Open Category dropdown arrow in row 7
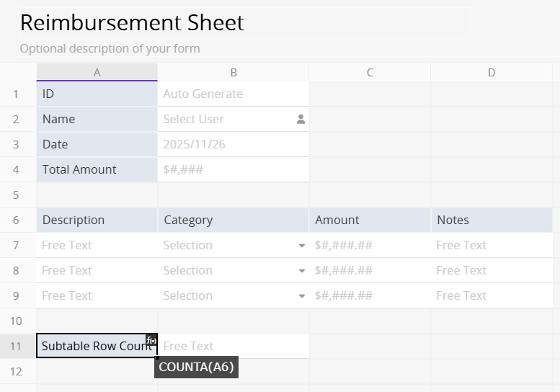The image size is (560, 392). point(301,246)
